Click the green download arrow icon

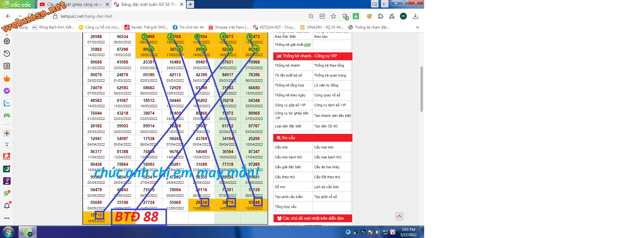click(x=356, y=16)
